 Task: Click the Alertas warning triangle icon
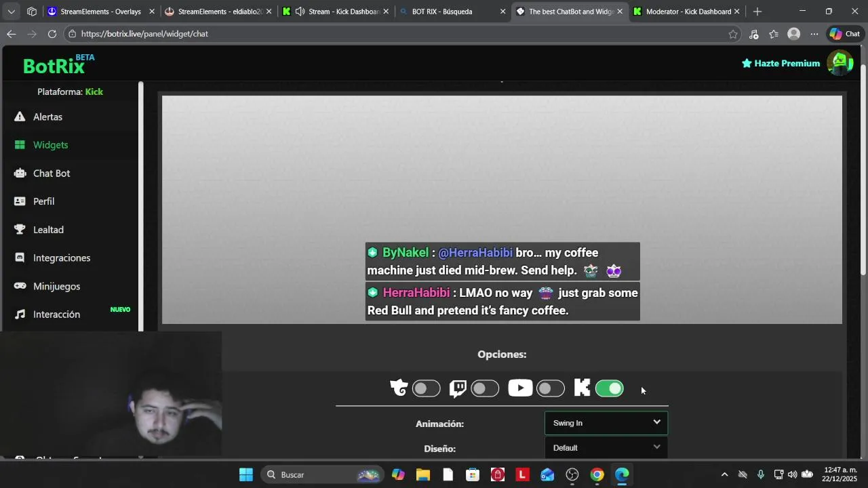pyautogui.click(x=20, y=117)
